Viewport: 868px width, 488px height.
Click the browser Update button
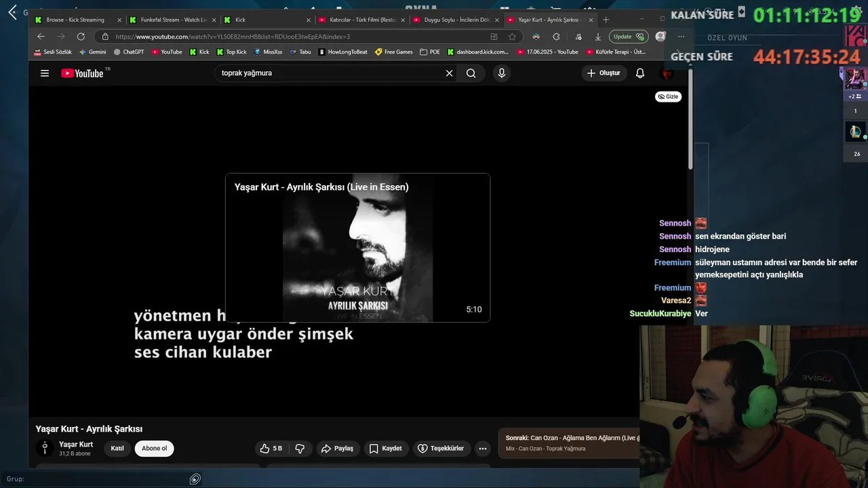pyautogui.click(x=629, y=37)
